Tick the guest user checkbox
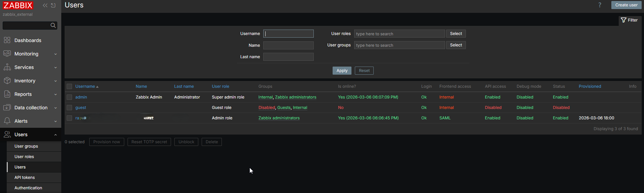Image resolution: width=644 pixels, height=193 pixels. [x=69, y=108]
